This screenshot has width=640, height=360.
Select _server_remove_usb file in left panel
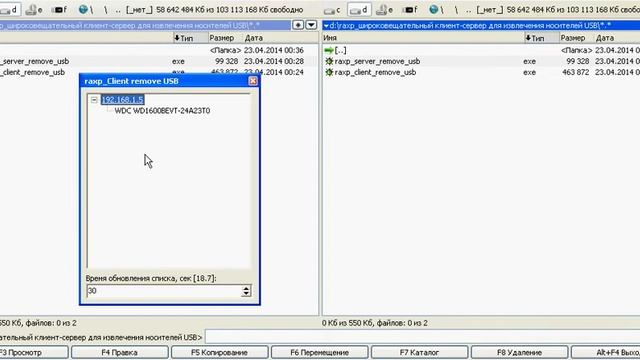pyautogui.click(x=34, y=61)
